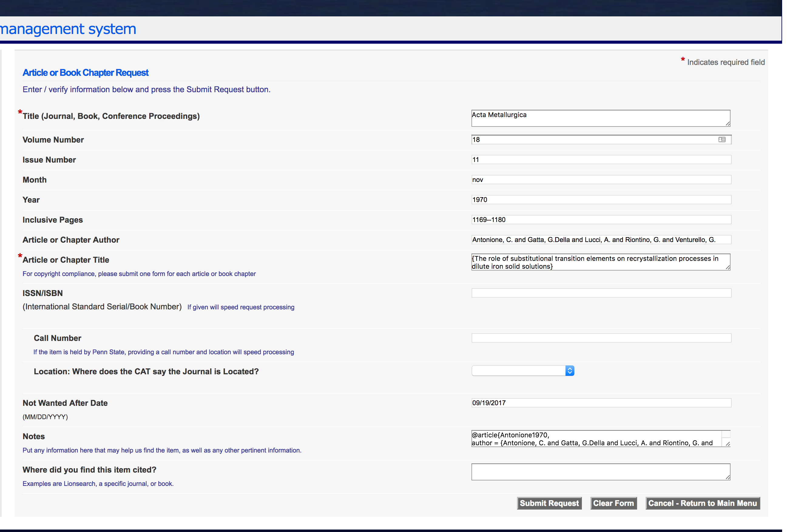Click resize handle of Article Title textarea
The image size is (790, 532).
point(728,267)
